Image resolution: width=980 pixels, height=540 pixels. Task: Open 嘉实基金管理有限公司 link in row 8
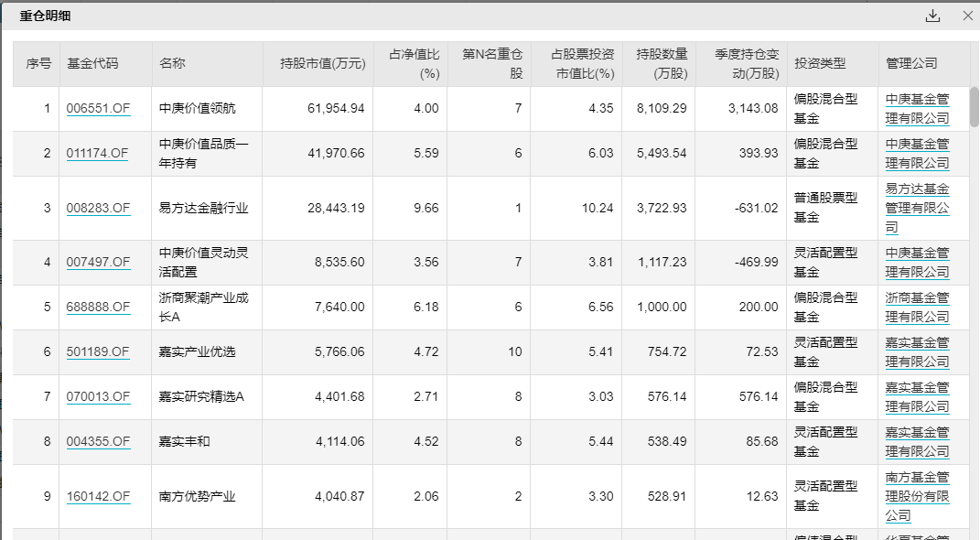[x=917, y=441]
